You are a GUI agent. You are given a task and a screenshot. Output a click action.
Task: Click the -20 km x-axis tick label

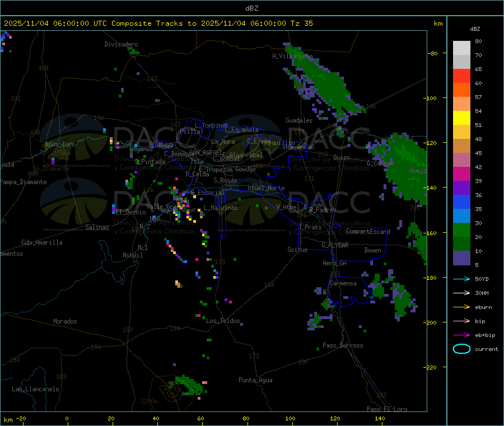point(21,418)
